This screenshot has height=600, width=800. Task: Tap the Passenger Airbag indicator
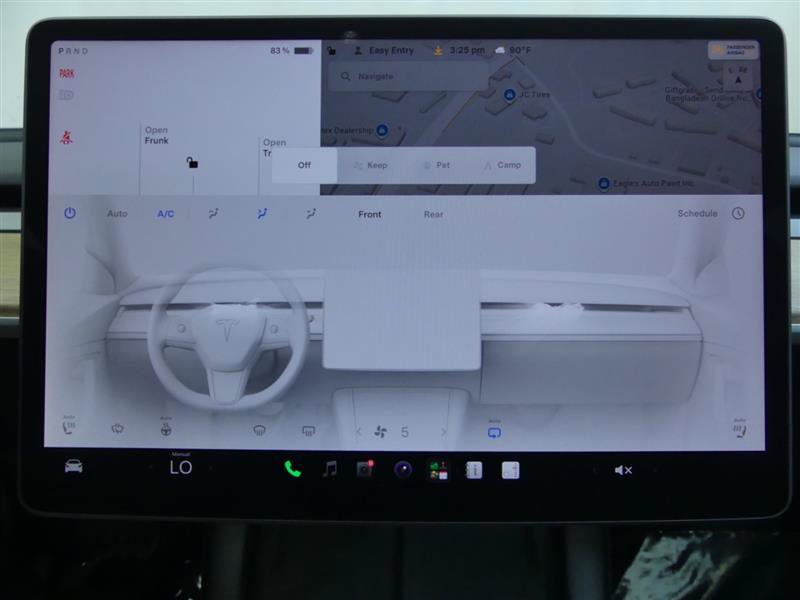tap(733, 49)
